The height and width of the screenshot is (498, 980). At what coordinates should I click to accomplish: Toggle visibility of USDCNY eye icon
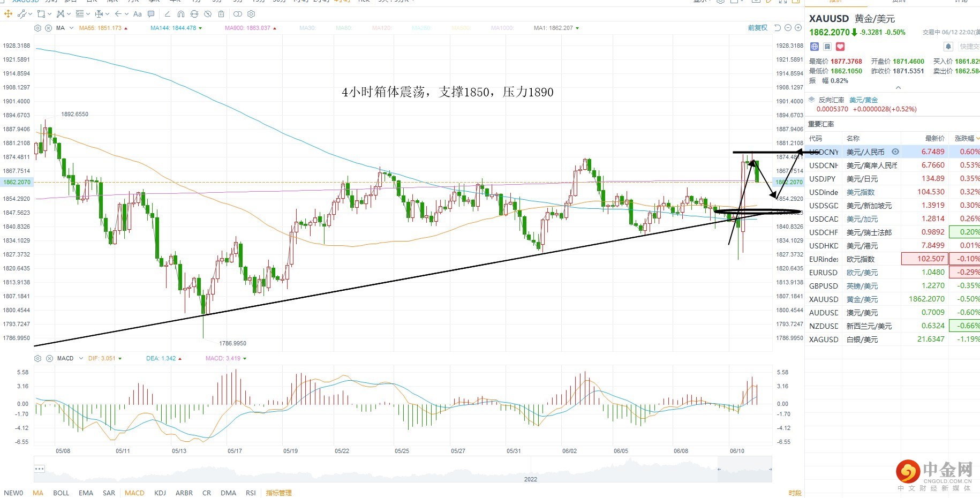tap(895, 152)
